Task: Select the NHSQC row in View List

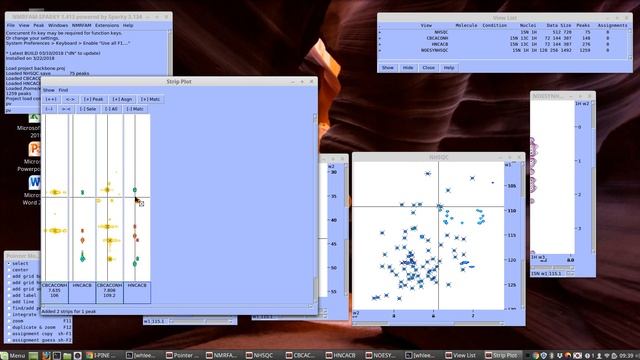Action: [x=503, y=32]
